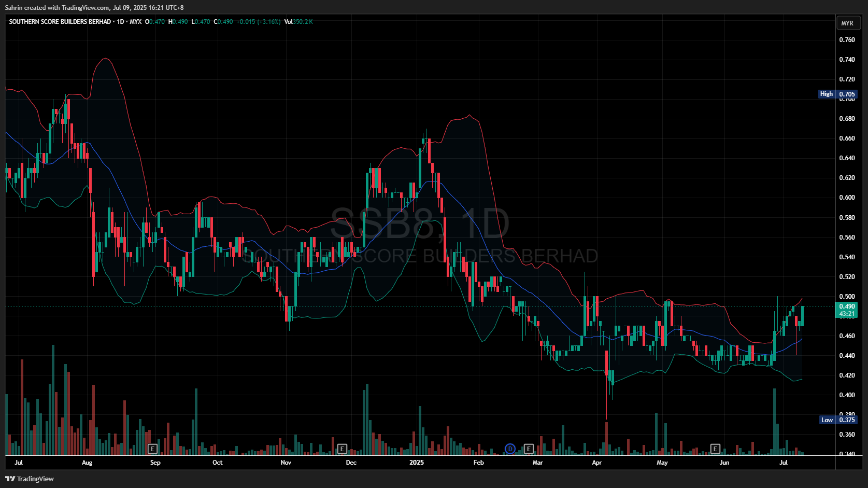Click the 0.600 price axis label
The width and height of the screenshot is (868, 488).
click(847, 198)
